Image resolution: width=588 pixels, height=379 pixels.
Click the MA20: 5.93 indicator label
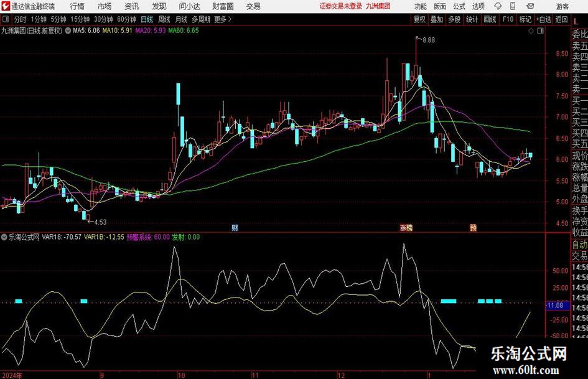click(151, 30)
